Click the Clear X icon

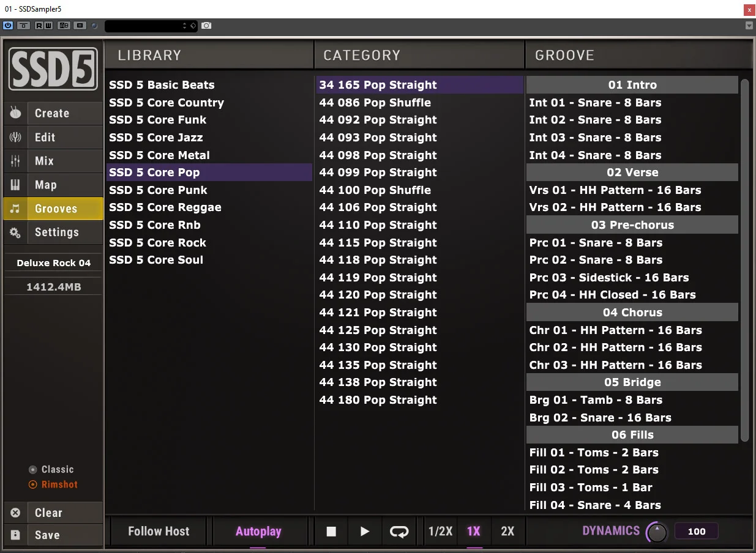click(15, 513)
